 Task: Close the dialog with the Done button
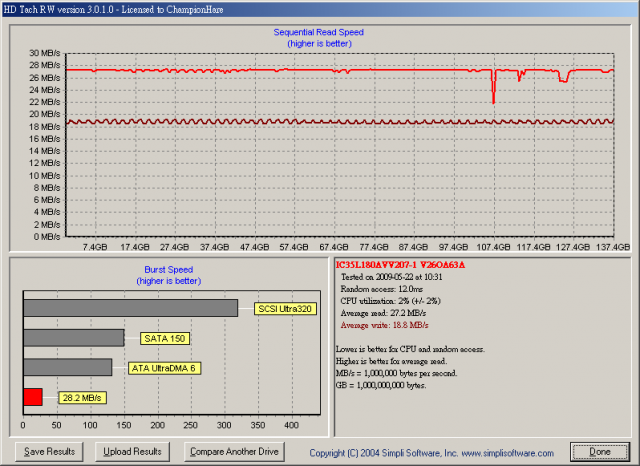click(600, 452)
